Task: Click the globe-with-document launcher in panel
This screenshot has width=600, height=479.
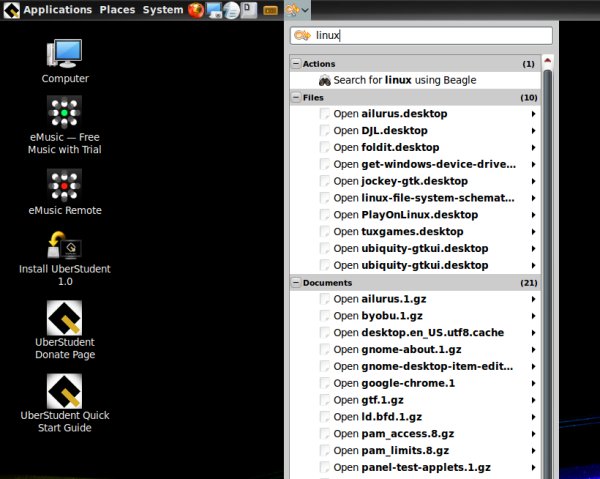Action: [231, 10]
